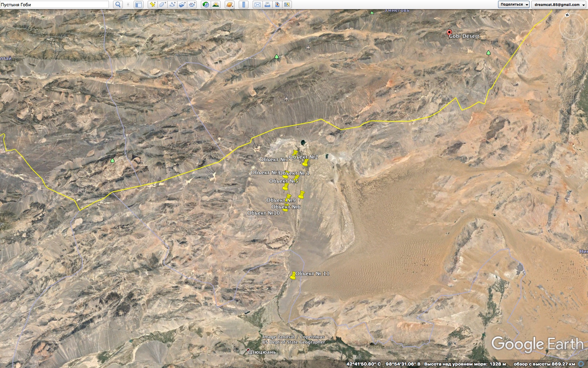
Task: Record a tour with camera icon
Action: coord(192,5)
